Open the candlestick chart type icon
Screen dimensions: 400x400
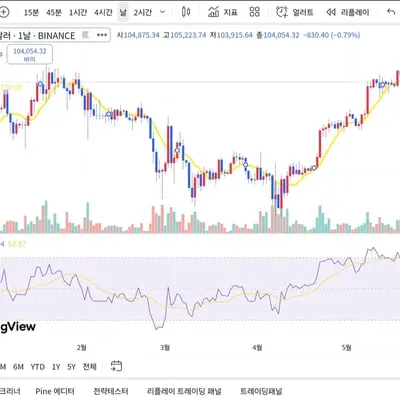tap(186, 12)
